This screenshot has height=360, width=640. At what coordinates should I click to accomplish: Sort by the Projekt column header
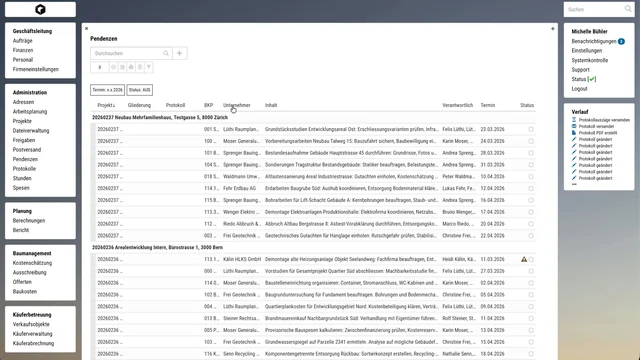pyautogui.click(x=106, y=105)
